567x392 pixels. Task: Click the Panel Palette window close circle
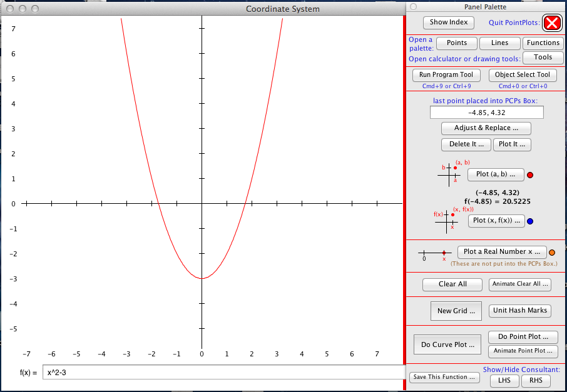(x=413, y=7)
